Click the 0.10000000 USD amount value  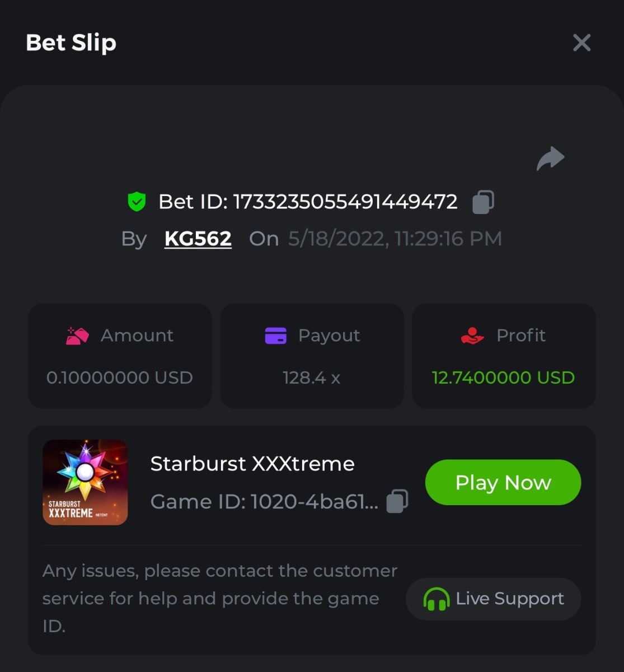(x=120, y=377)
